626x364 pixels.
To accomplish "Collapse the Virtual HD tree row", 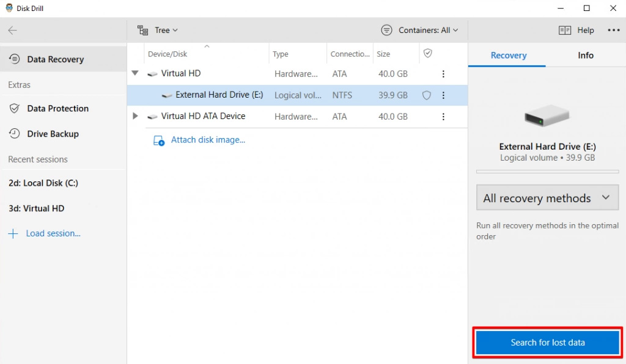I will (x=135, y=73).
